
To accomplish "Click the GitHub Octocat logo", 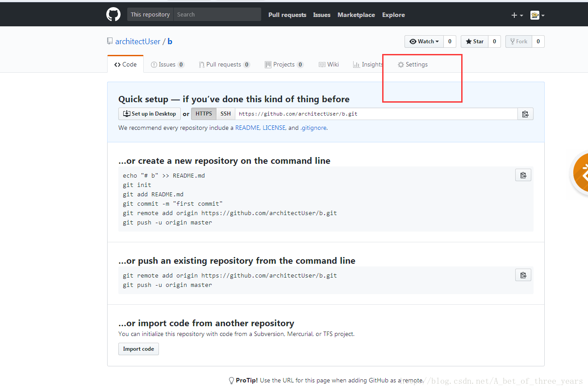I will (113, 15).
